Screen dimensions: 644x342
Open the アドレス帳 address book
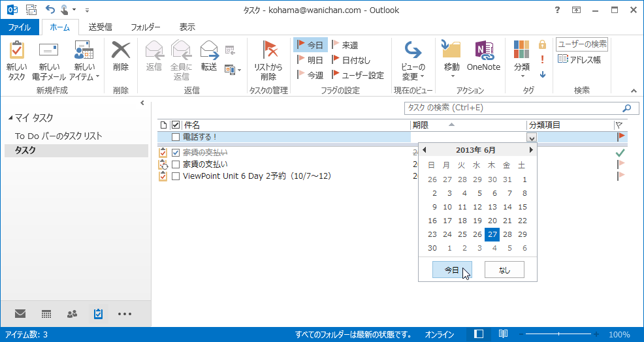(579, 59)
